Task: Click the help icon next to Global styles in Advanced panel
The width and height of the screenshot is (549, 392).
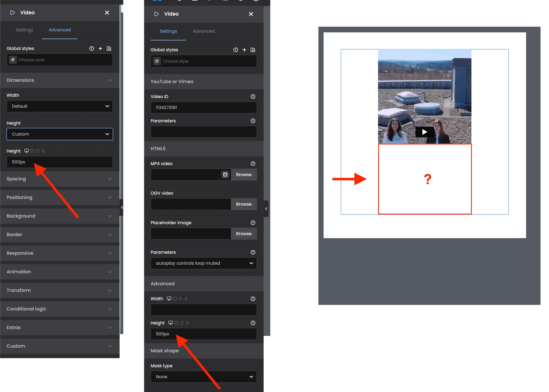Action: pos(92,48)
